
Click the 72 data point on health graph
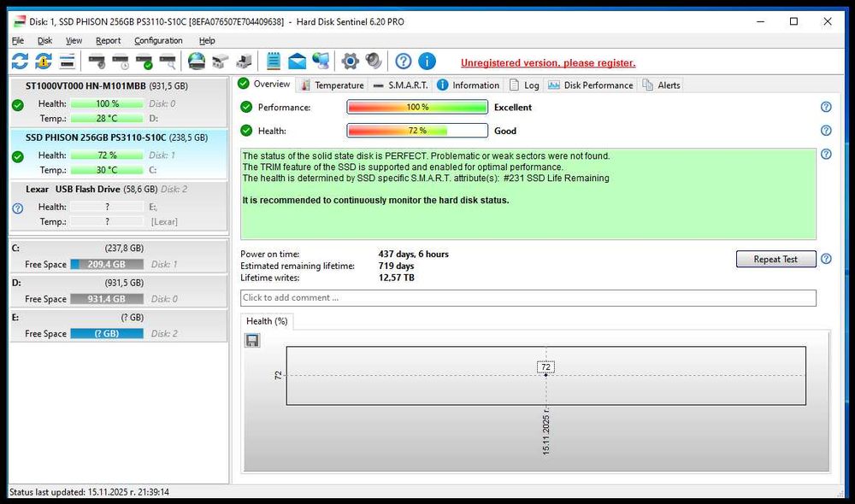tap(545, 375)
